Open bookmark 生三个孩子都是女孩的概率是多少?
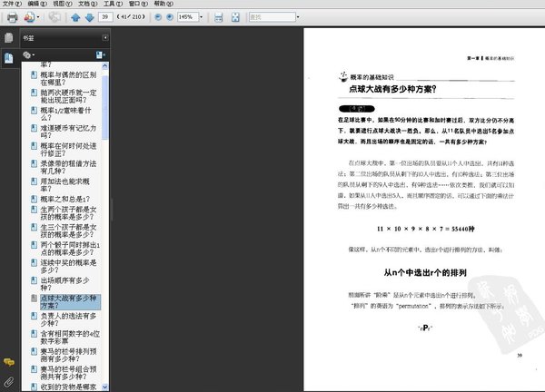Screen dimensions: 545x392 pos(68,230)
